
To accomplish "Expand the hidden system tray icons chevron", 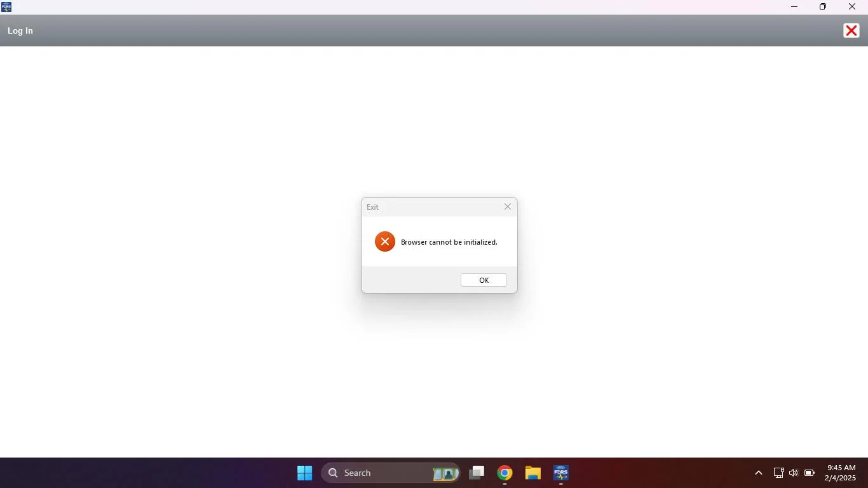I will tap(758, 473).
